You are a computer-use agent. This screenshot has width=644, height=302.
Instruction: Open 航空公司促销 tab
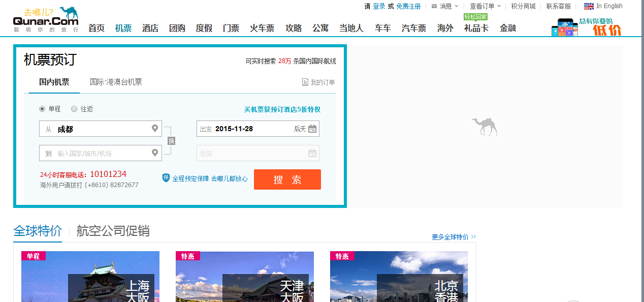point(113,231)
